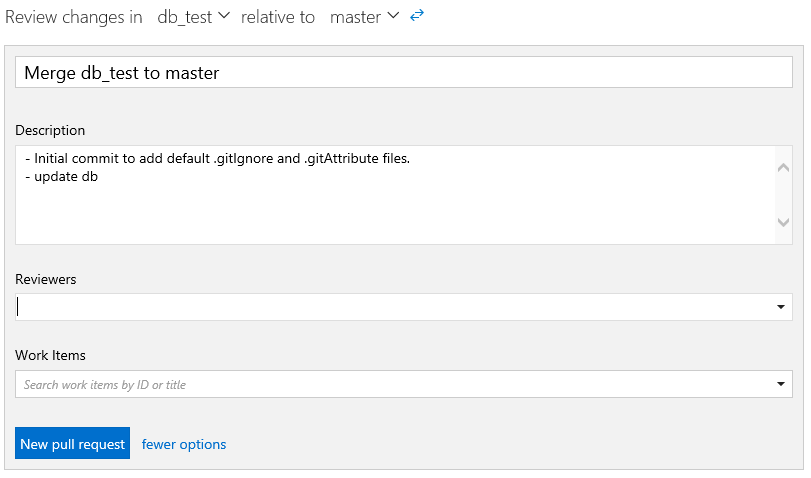Click the description scrollbar track
The image size is (811, 478).
pyautogui.click(x=783, y=195)
